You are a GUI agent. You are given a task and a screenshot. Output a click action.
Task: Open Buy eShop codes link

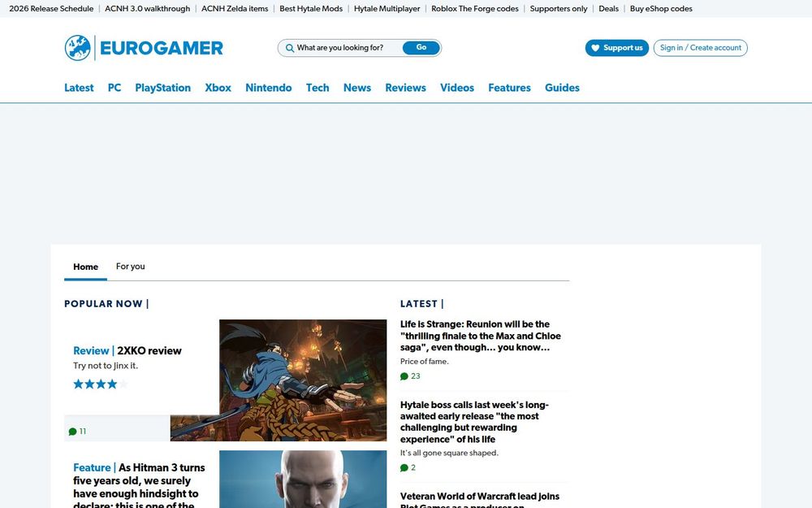[x=661, y=8]
